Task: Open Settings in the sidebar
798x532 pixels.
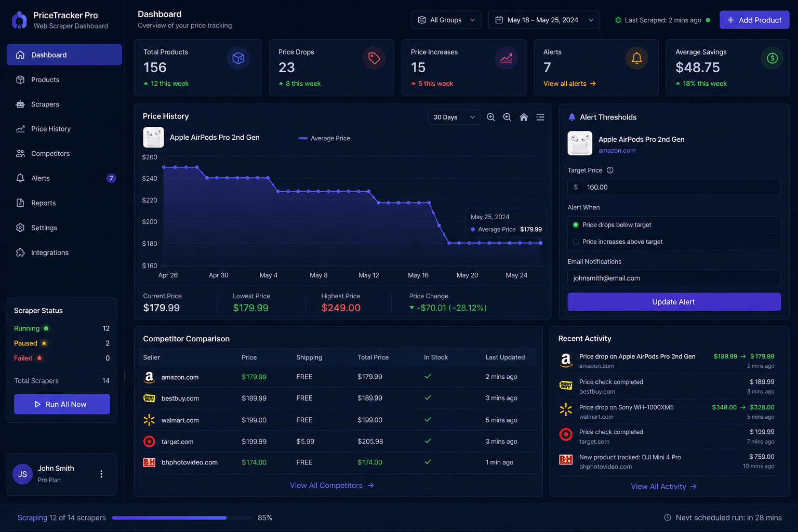Action: (x=64, y=228)
